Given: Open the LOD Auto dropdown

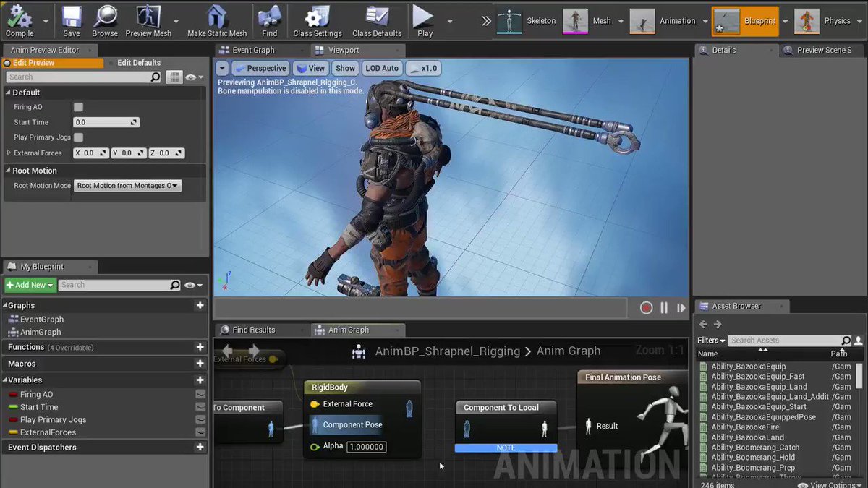Looking at the screenshot, I should click(x=381, y=67).
